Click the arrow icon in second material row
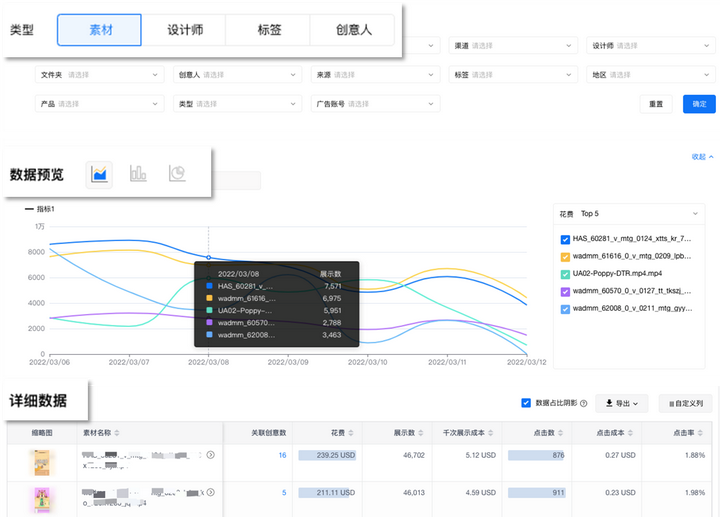The height and width of the screenshot is (517, 720). click(x=210, y=492)
